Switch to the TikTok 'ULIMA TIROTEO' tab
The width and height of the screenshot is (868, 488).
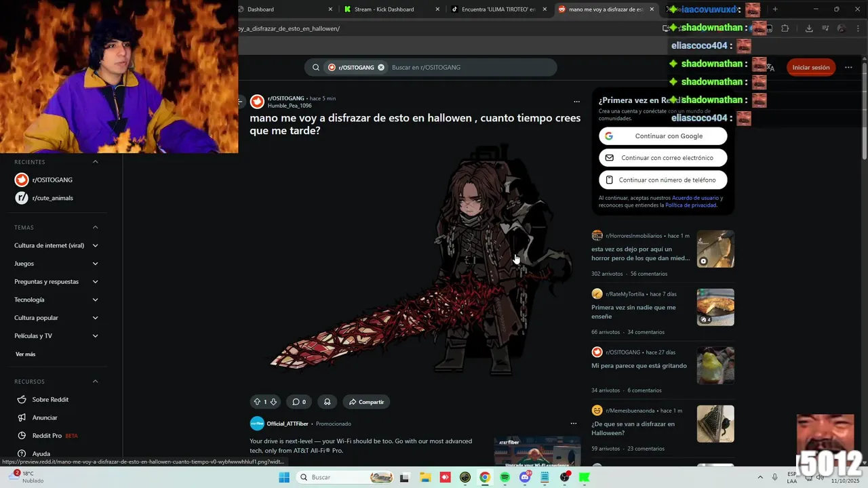pyautogui.click(x=498, y=9)
